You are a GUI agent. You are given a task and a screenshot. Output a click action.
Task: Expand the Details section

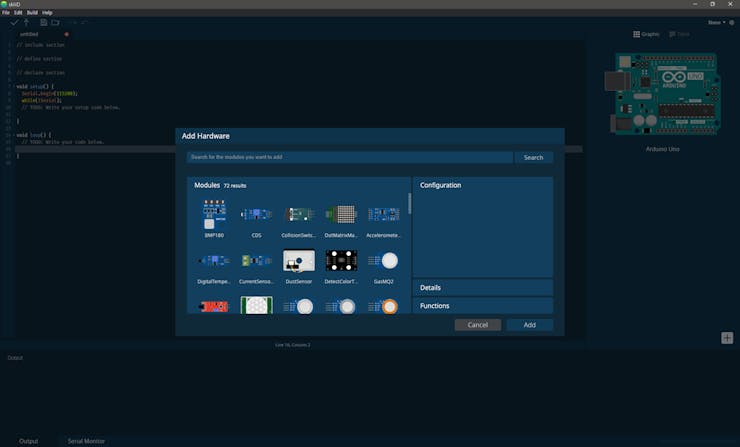[483, 287]
